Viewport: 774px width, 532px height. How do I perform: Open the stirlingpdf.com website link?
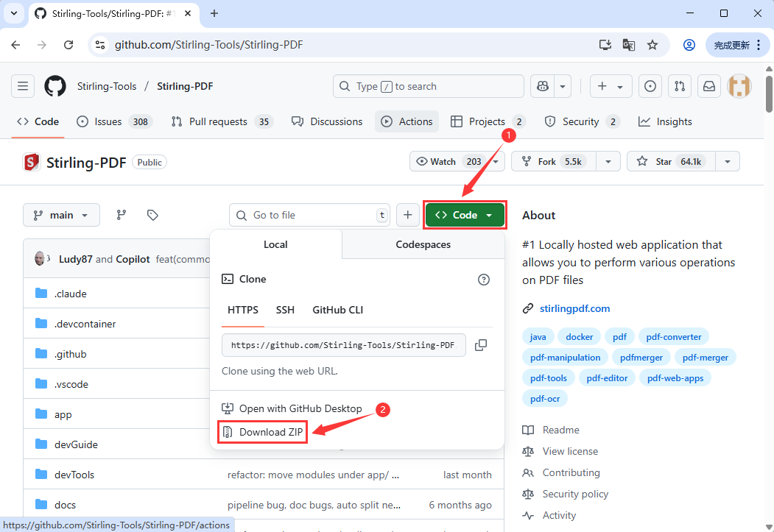[x=574, y=308]
